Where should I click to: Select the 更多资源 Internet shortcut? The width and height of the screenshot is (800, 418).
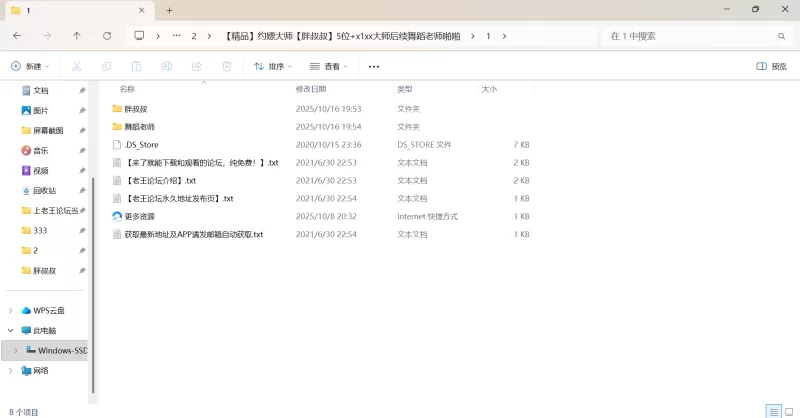(x=139, y=216)
